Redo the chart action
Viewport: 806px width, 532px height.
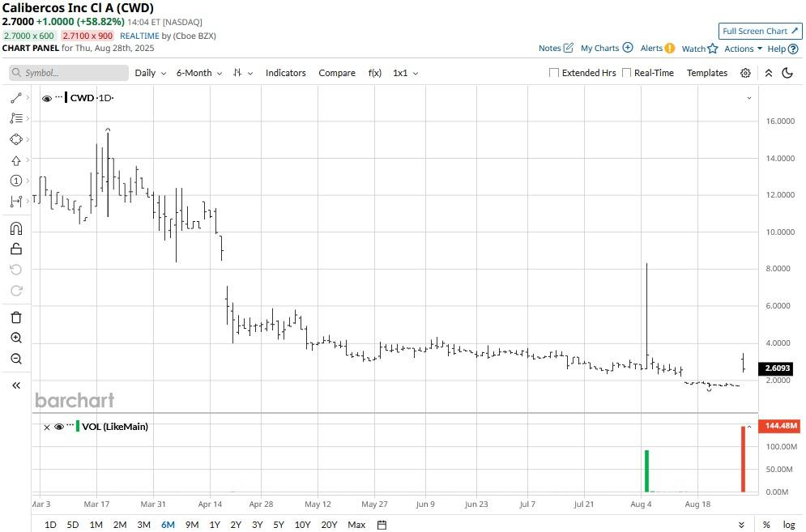(x=16, y=291)
